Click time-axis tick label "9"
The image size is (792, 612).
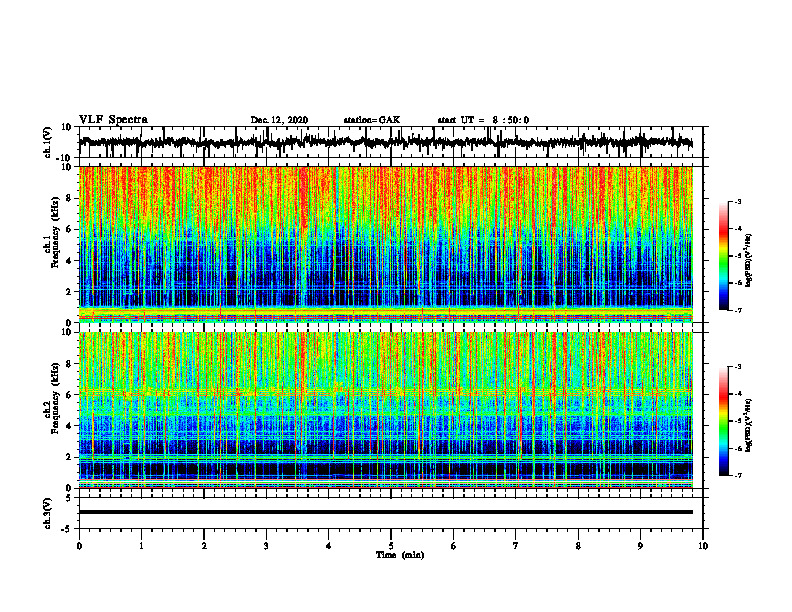640,546
